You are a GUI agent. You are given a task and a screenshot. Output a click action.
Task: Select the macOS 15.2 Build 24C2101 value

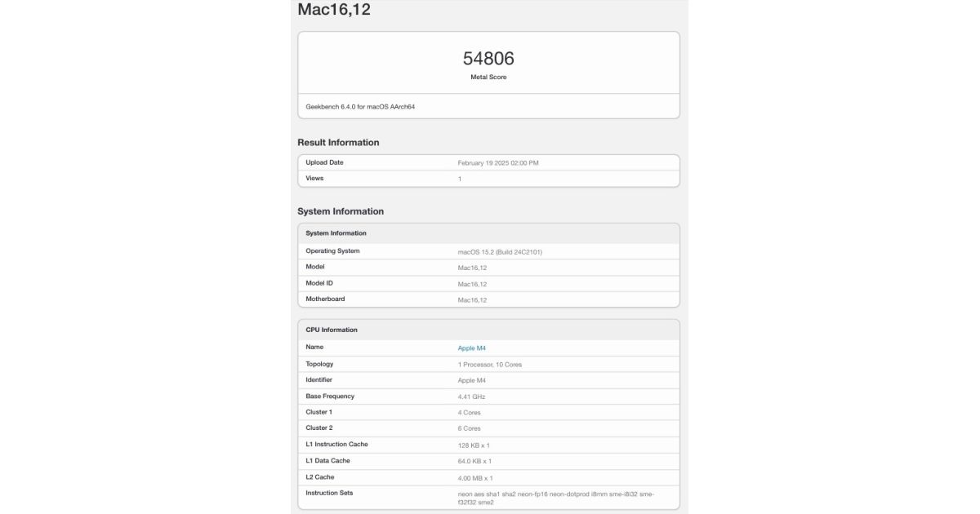pos(500,252)
